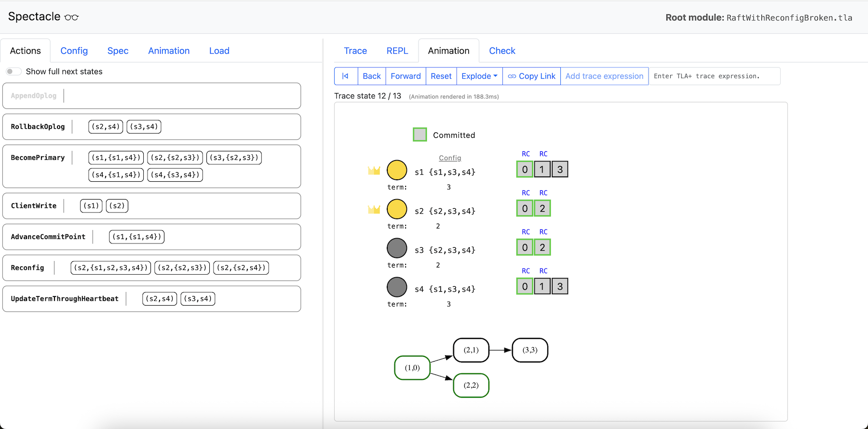Screen dimensions: 868x429
Task: Choose AdvanceCommitPoint (s1,{s1,s4})
Action: point(137,237)
